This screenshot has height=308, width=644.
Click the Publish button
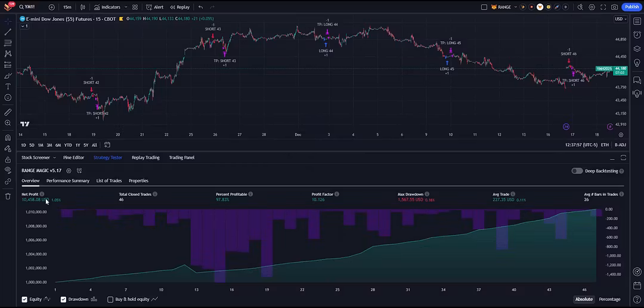click(x=631, y=7)
